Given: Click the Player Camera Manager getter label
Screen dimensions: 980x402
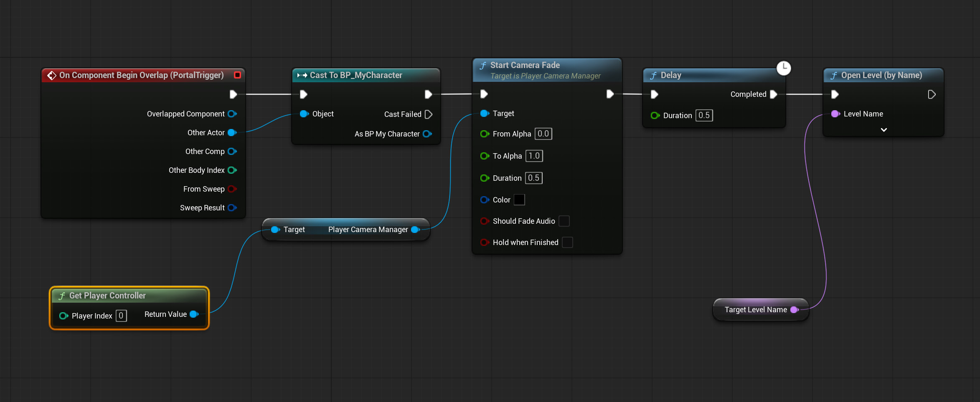Looking at the screenshot, I should [368, 230].
